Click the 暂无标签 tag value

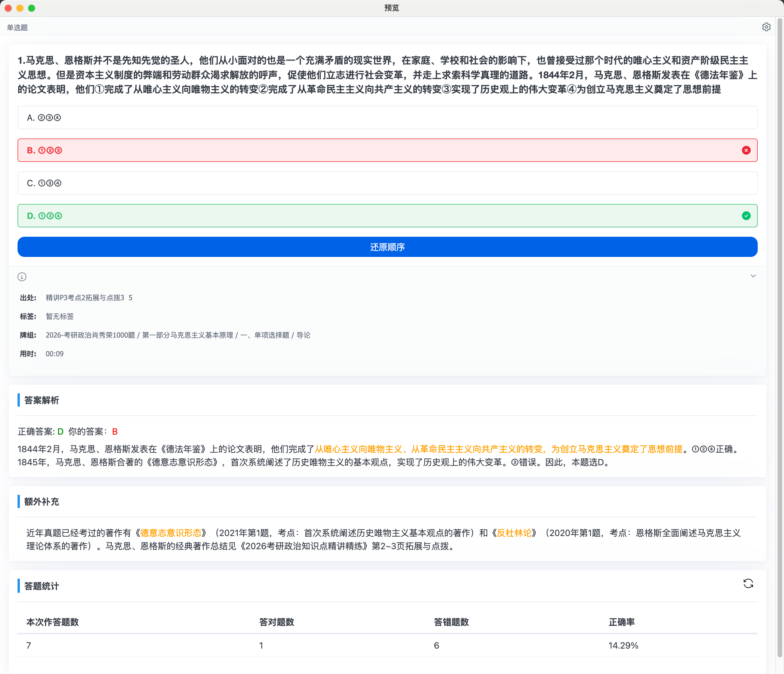point(60,316)
